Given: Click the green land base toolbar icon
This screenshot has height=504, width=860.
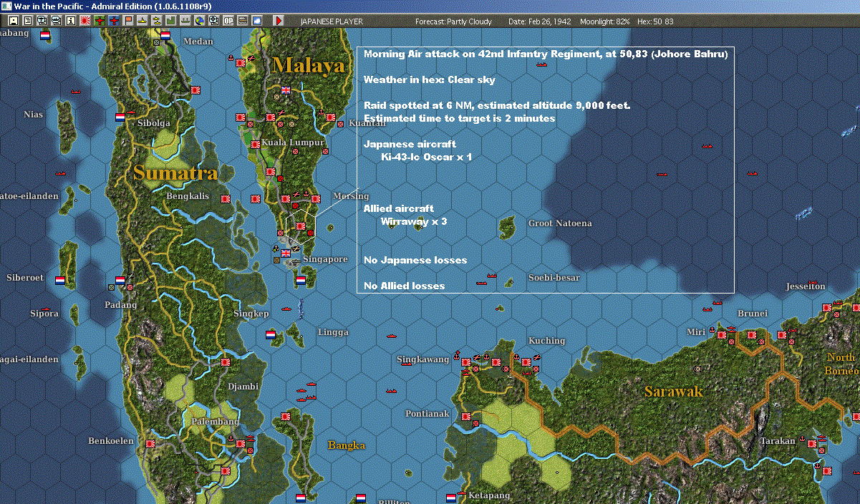Looking at the screenshot, I should coord(170,21).
